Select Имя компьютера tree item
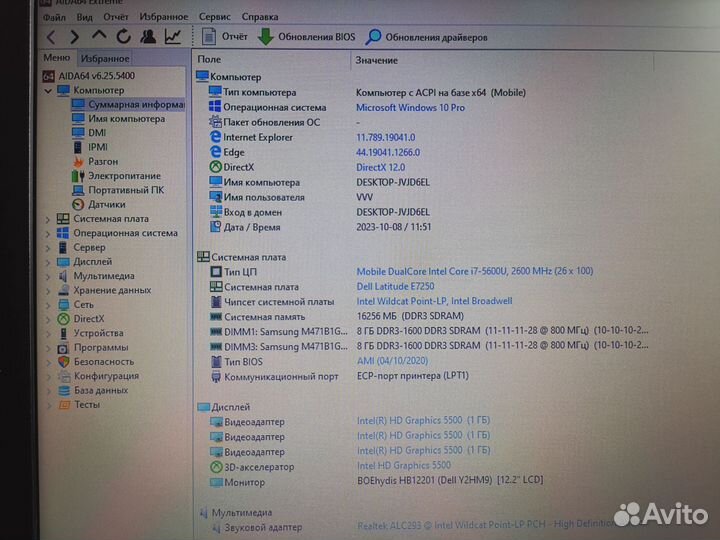720x540 pixels. [118, 118]
